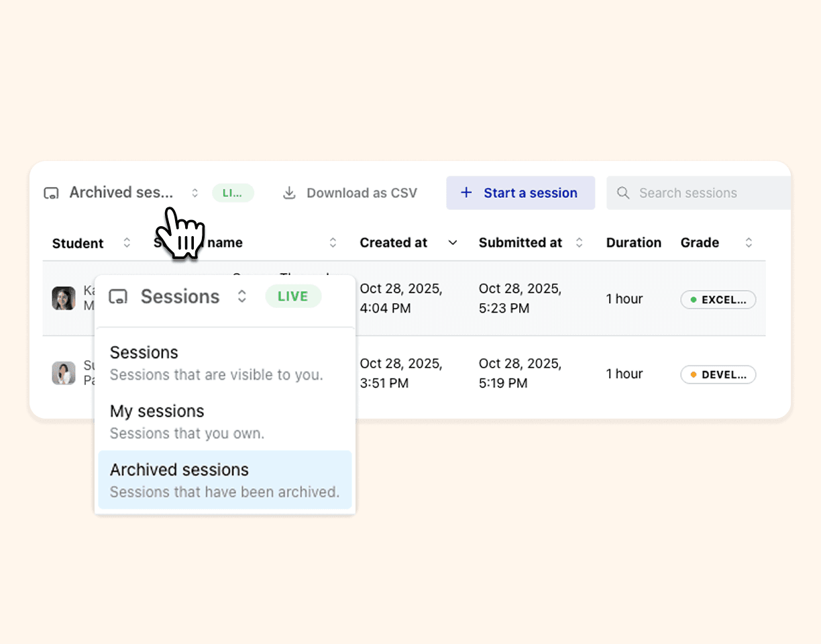The width and height of the screenshot is (821, 644).
Task: Change sort order on the Created at column
Action: [453, 243]
